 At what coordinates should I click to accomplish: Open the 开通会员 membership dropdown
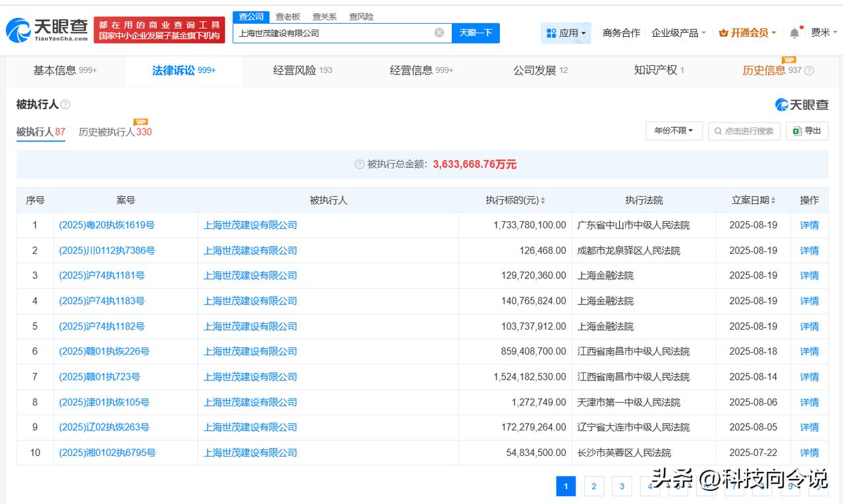(x=748, y=33)
